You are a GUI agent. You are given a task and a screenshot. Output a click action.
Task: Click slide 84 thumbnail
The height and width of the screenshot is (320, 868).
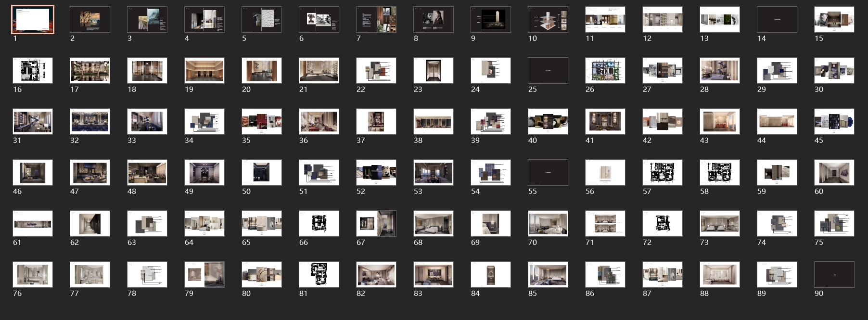click(490, 275)
